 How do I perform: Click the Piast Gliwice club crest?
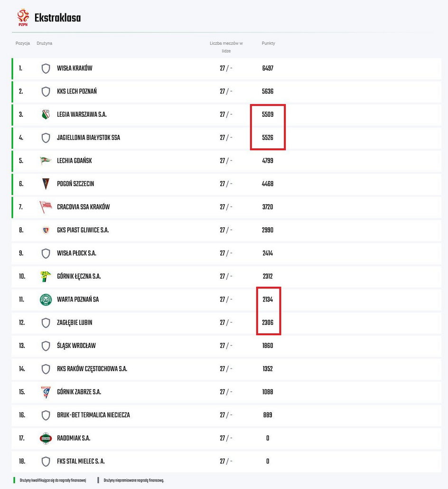46,230
